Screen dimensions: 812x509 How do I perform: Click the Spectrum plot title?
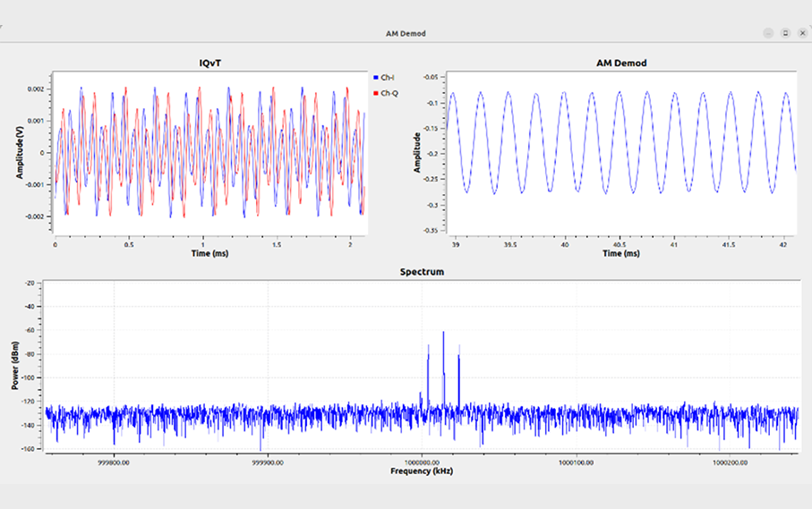421,270
